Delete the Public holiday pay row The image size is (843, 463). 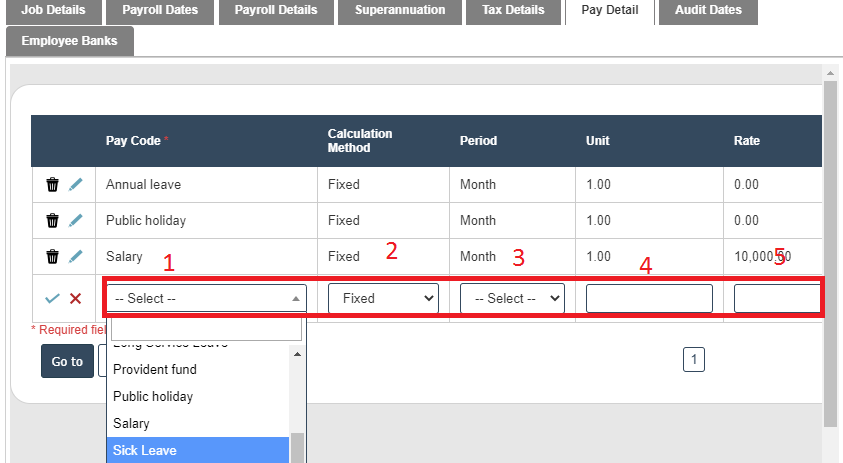pos(52,221)
